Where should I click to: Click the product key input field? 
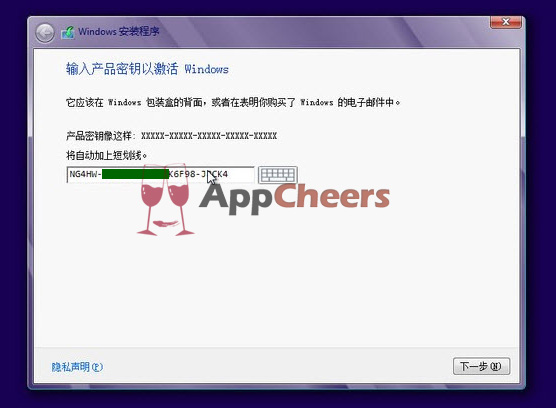pyautogui.click(x=160, y=174)
